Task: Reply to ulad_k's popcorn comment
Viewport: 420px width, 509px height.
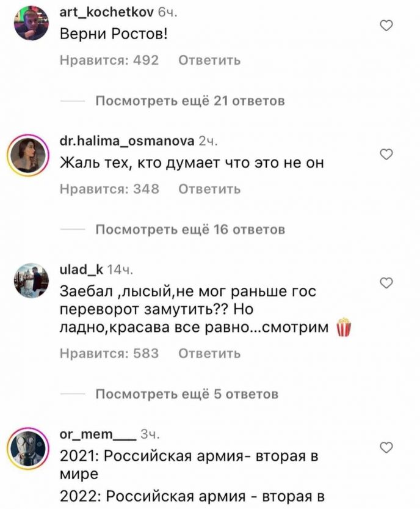Action: point(209,353)
